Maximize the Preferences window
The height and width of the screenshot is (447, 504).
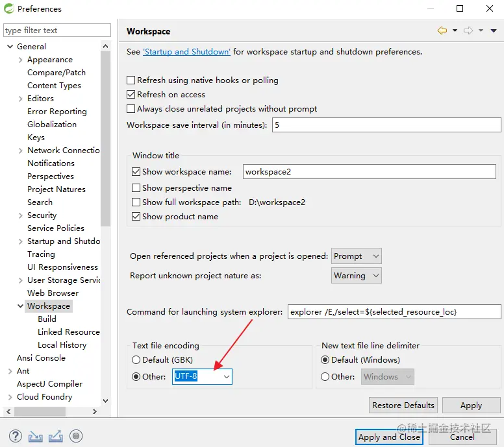[460, 8]
